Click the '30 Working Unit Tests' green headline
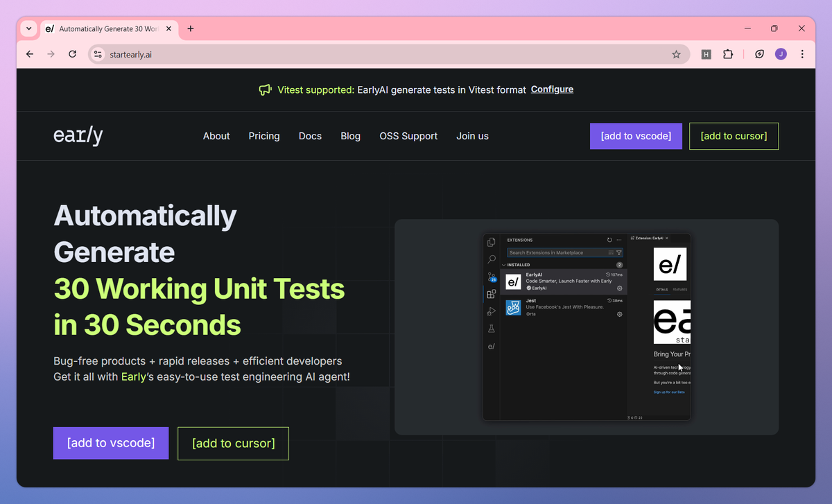 [x=199, y=288]
